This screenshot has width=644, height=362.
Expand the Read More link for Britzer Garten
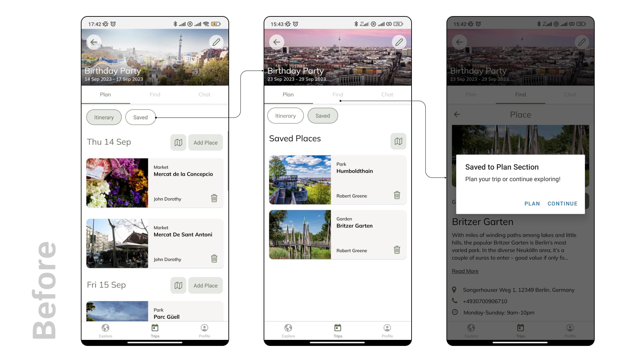[x=465, y=271]
